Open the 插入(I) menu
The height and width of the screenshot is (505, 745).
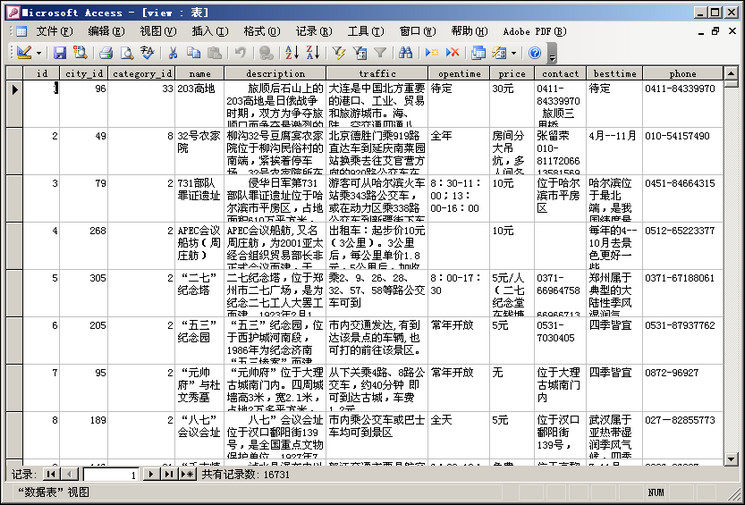point(210,31)
